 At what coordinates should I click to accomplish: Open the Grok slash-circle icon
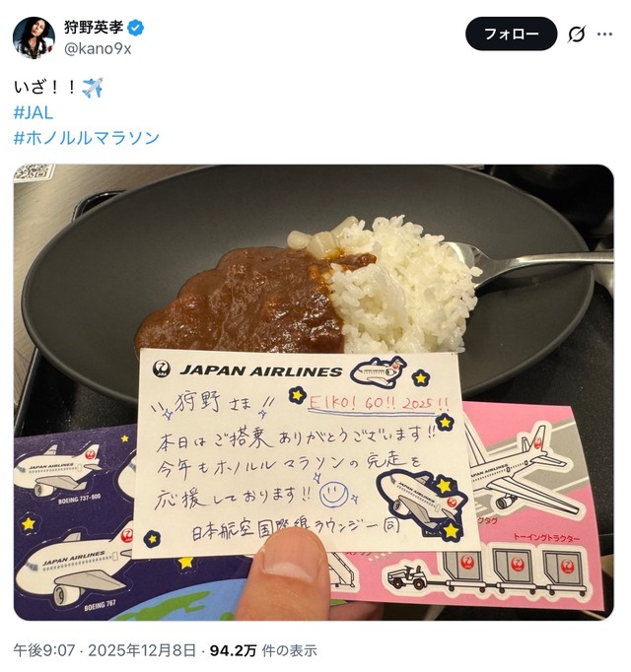coord(577,34)
